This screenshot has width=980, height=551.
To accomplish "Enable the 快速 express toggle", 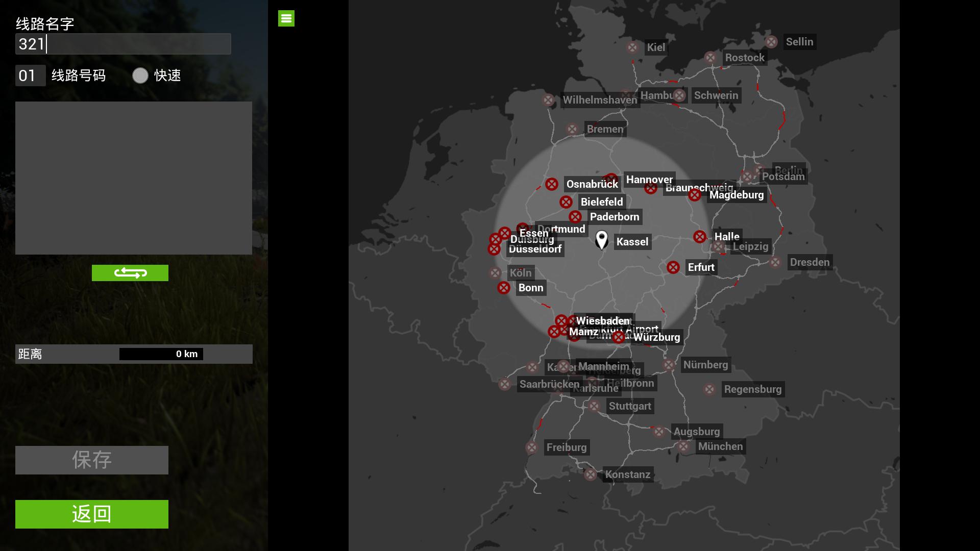I will tap(140, 76).
